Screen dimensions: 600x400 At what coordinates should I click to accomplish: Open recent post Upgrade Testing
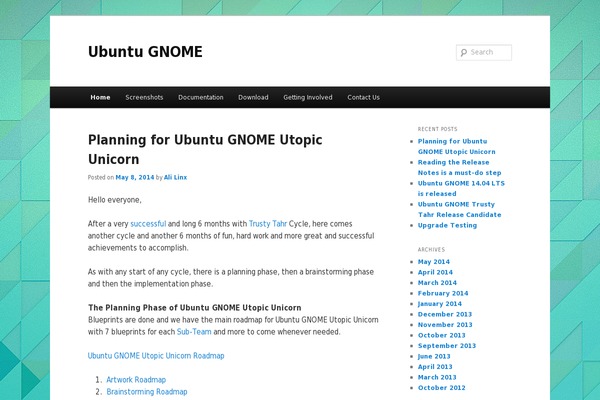(x=447, y=225)
